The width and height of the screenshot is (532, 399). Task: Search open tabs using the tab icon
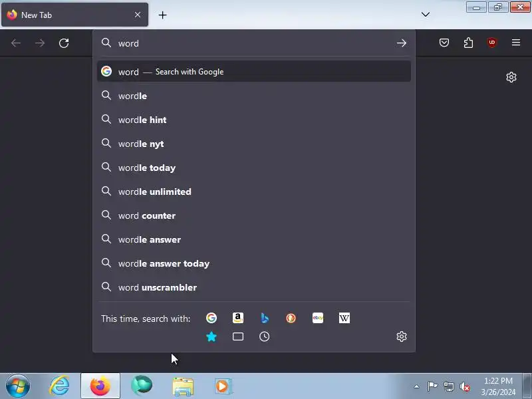(238, 336)
